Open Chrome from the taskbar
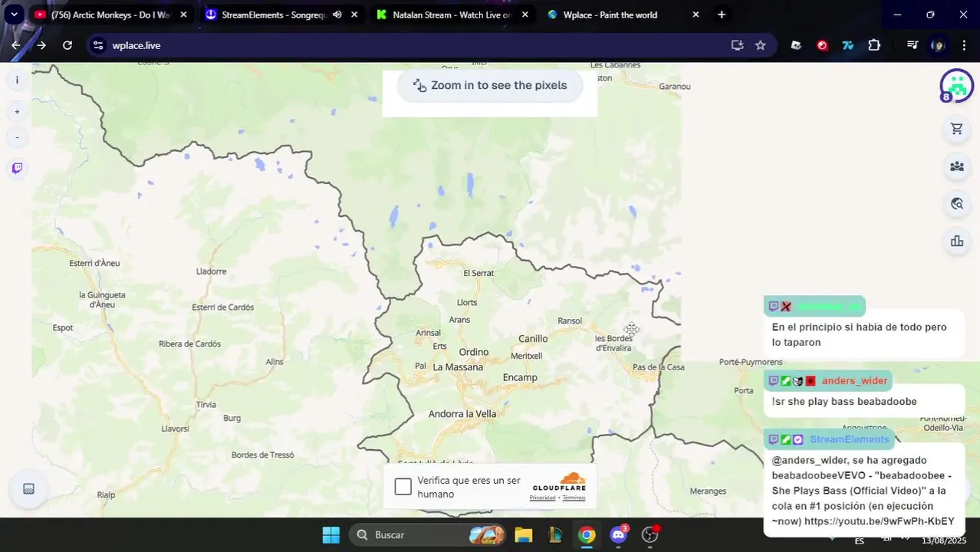The width and height of the screenshot is (980, 552). pyautogui.click(x=587, y=535)
